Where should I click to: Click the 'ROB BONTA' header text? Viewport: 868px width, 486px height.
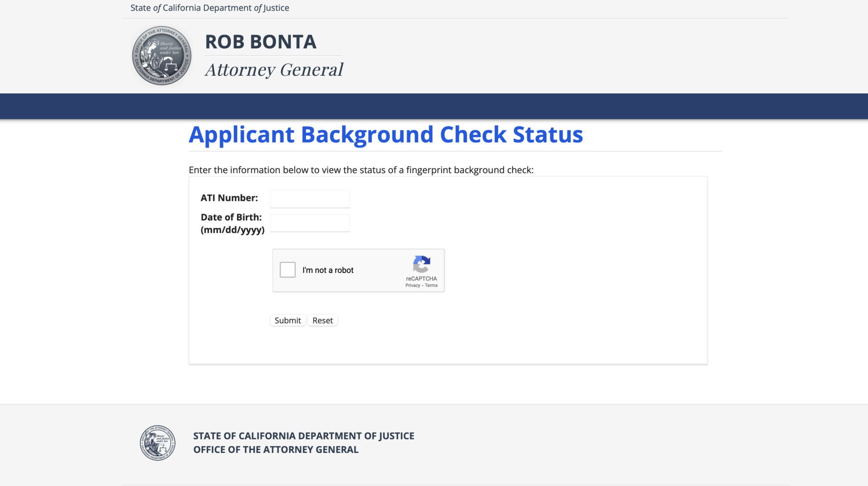[x=260, y=42]
